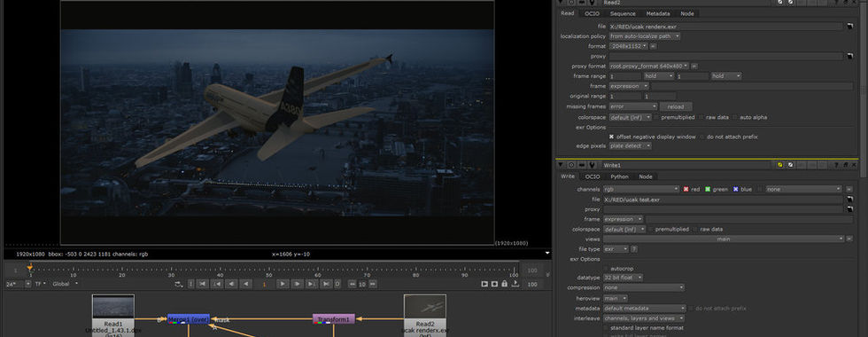Open localization policy dropdown
Viewport: 868px width, 337px height.
[x=645, y=36]
